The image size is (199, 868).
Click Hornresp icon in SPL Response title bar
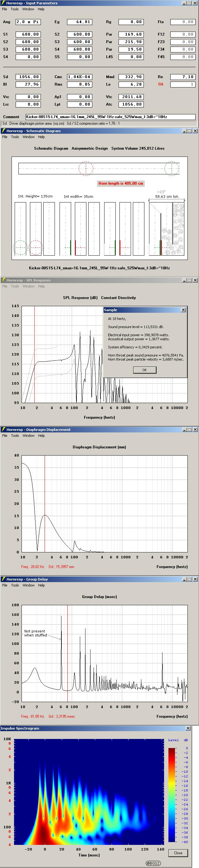click(x=3, y=280)
